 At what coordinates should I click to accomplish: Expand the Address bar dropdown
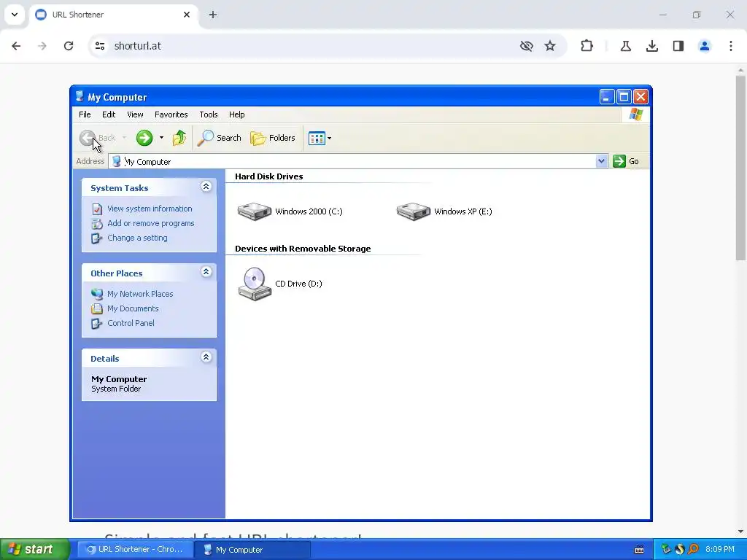point(601,161)
